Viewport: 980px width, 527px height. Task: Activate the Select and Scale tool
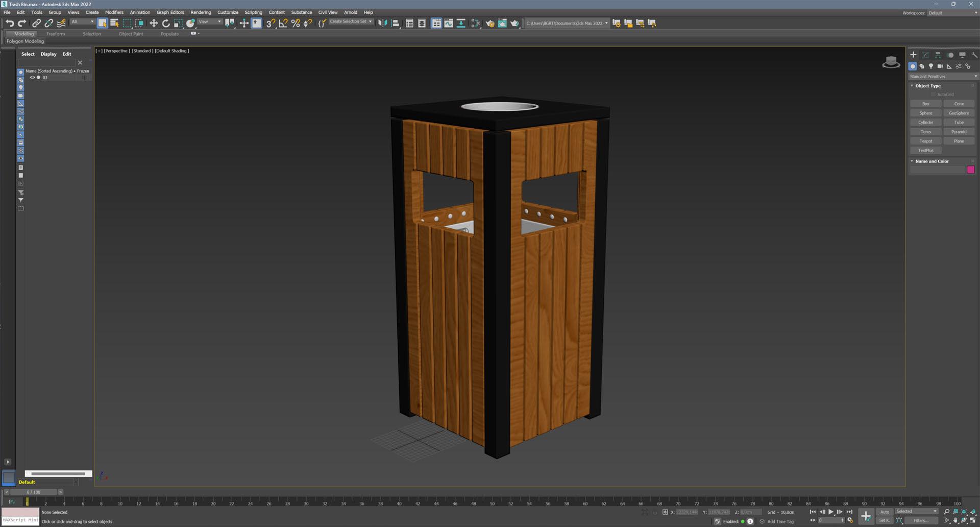click(178, 23)
